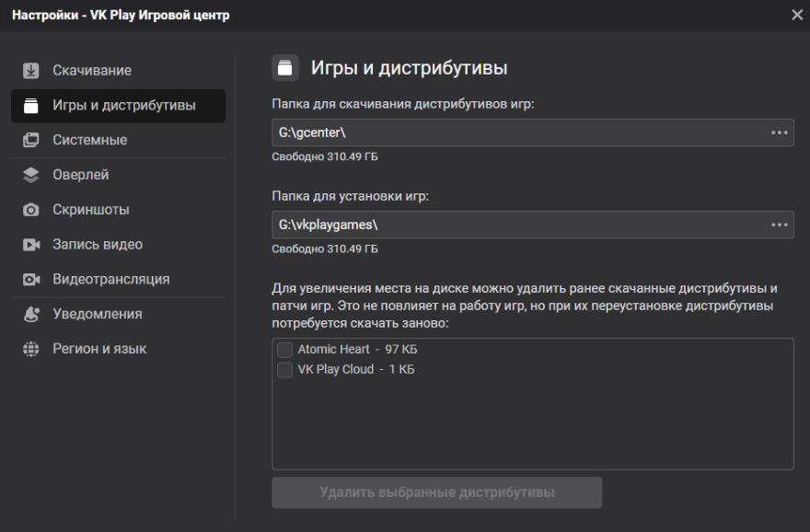Click the G:\vkplaygames\ install folder field
The width and height of the screenshot is (810, 532).
pyautogui.click(x=533, y=225)
